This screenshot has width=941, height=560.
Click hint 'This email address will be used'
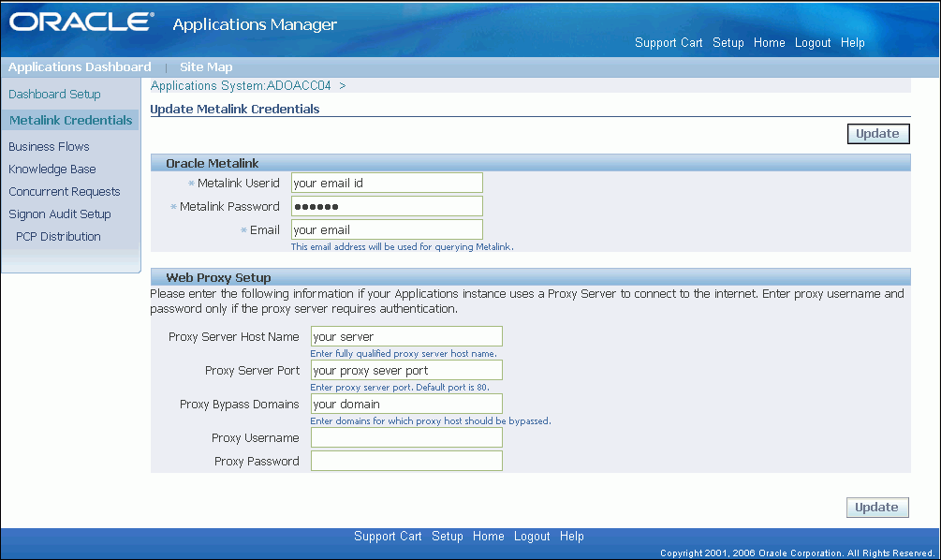[x=402, y=246]
